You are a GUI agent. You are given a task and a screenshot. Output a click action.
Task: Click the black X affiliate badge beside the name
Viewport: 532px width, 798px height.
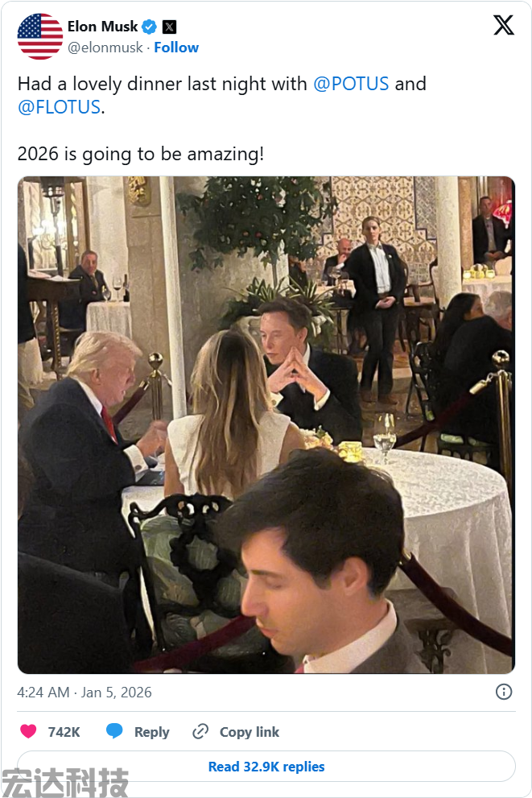tap(169, 27)
